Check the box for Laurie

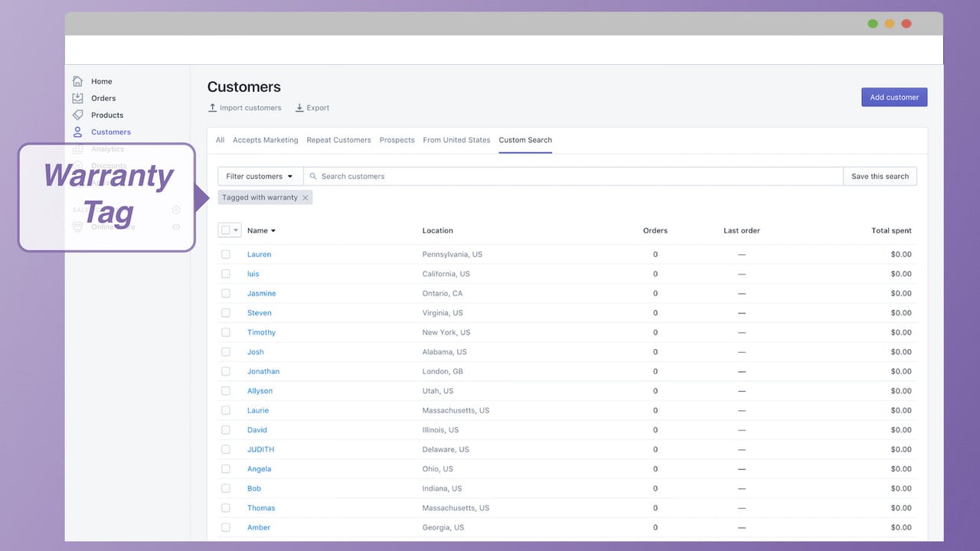click(x=226, y=410)
